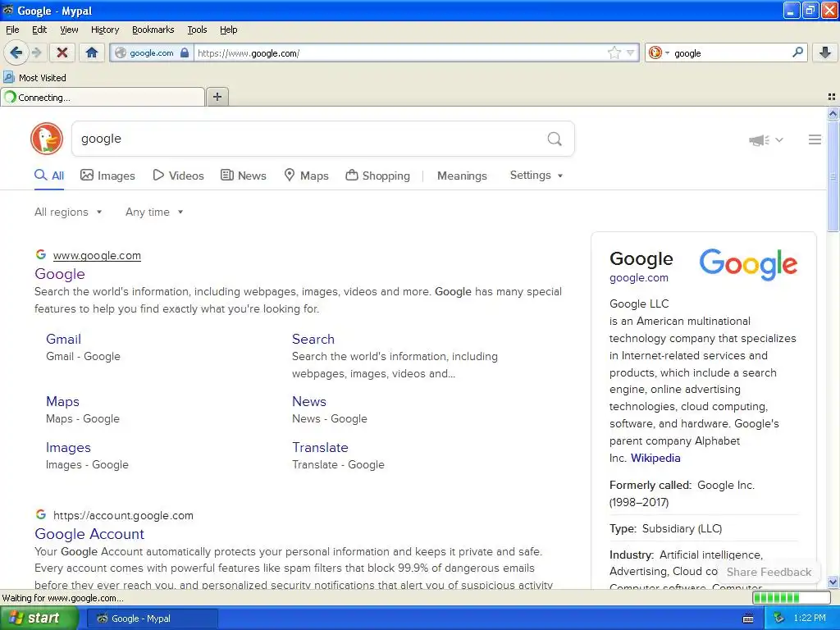Screen dimensions: 840x630
Task: Open the Gmail sitelink
Action: 63,339
